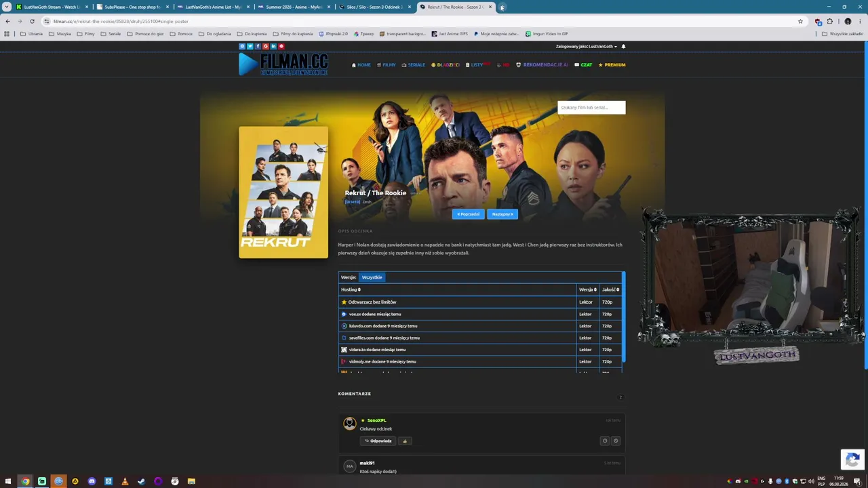The image size is (868, 488).
Task: Select 'Odtwarzacz bez limitów' hosting row
Action: coord(480,302)
